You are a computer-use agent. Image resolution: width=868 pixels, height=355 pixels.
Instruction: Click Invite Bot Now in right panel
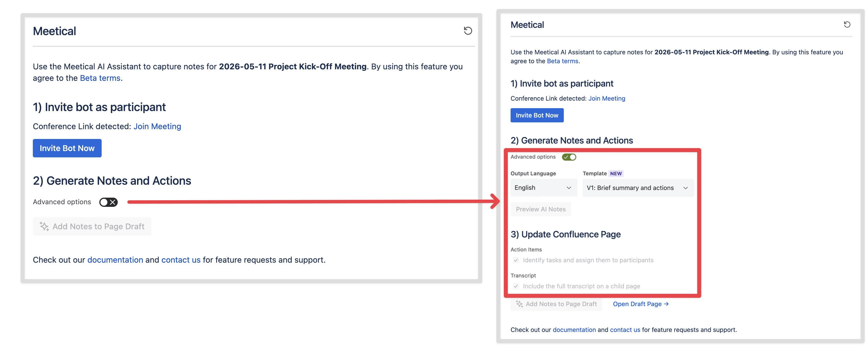point(537,115)
